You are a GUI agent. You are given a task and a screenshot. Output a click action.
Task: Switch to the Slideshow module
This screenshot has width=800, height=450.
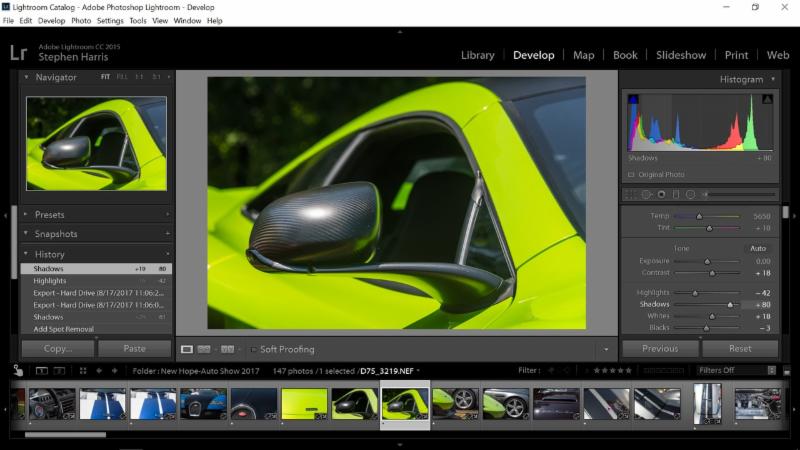pos(681,55)
